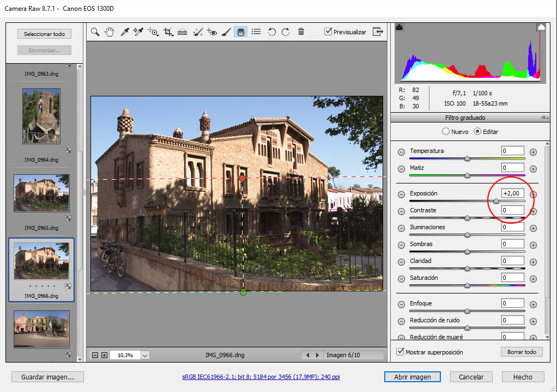Disable the Previsualizar checkbox
The image size is (557, 392).
(328, 32)
